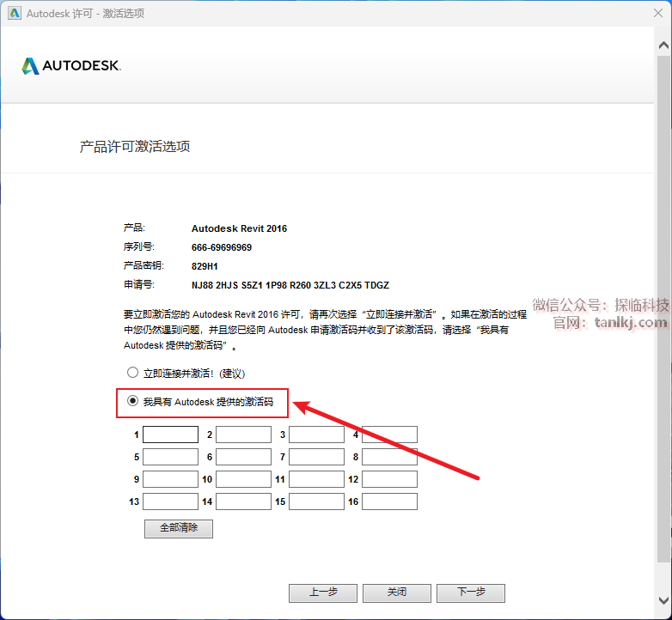Click activation code field 5
Screen dimensions: 672x620
tap(170, 457)
